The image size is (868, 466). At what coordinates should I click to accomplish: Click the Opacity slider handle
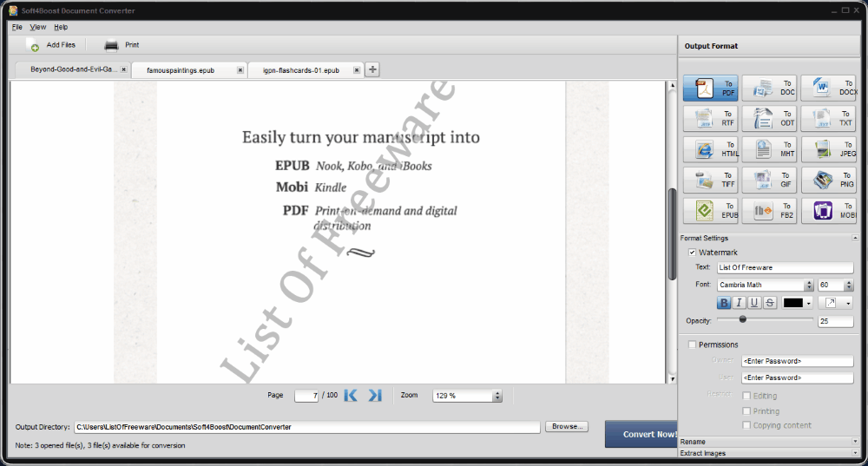[742, 319]
